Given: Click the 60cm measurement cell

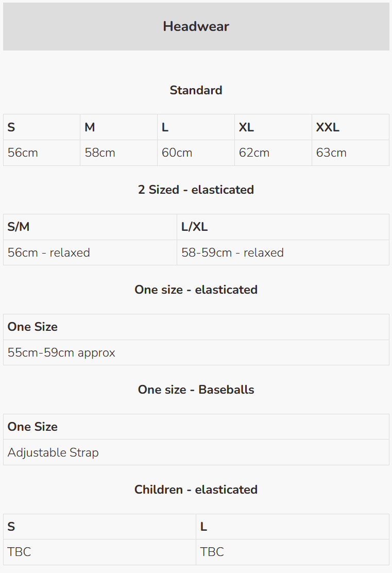Looking at the screenshot, I should pos(177,153).
